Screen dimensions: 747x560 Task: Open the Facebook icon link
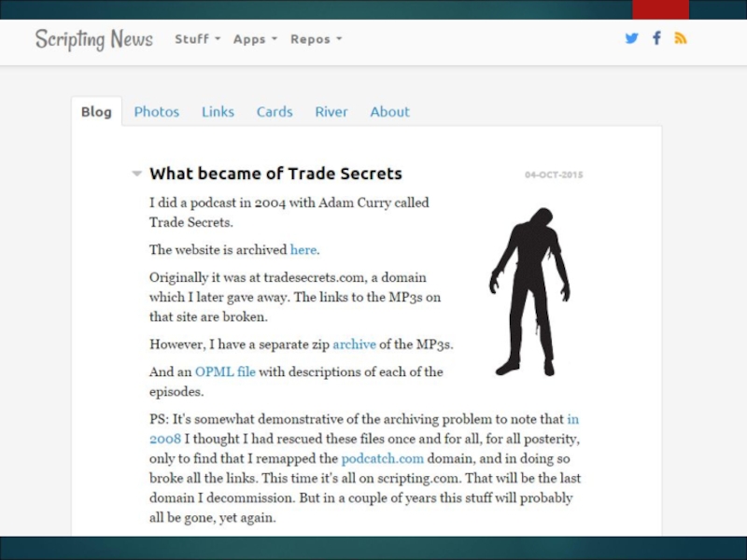click(x=656, y=38)
